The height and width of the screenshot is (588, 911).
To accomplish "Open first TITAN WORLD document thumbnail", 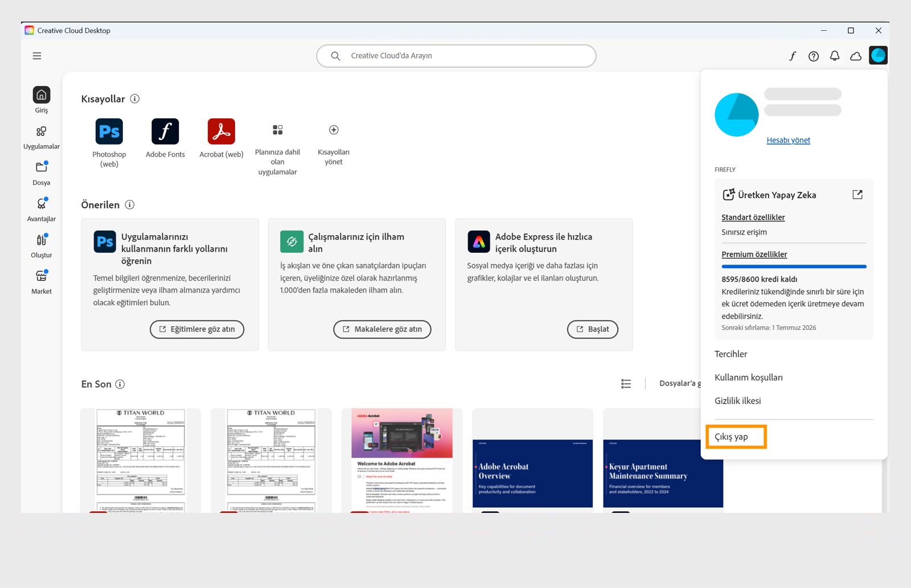I will (141, 460).
